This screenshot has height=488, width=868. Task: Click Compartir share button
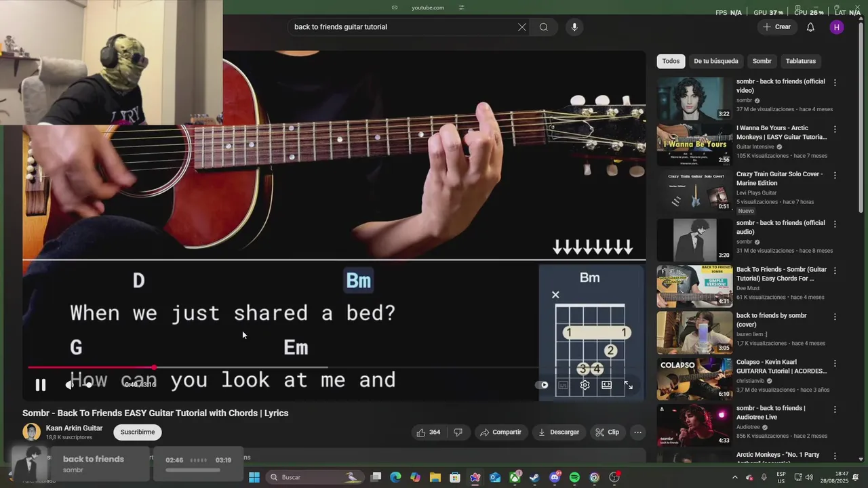coord(500,432)
